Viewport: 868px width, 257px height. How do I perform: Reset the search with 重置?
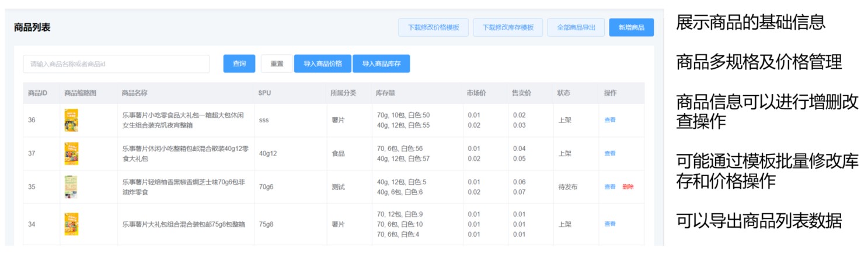(277, 64)
